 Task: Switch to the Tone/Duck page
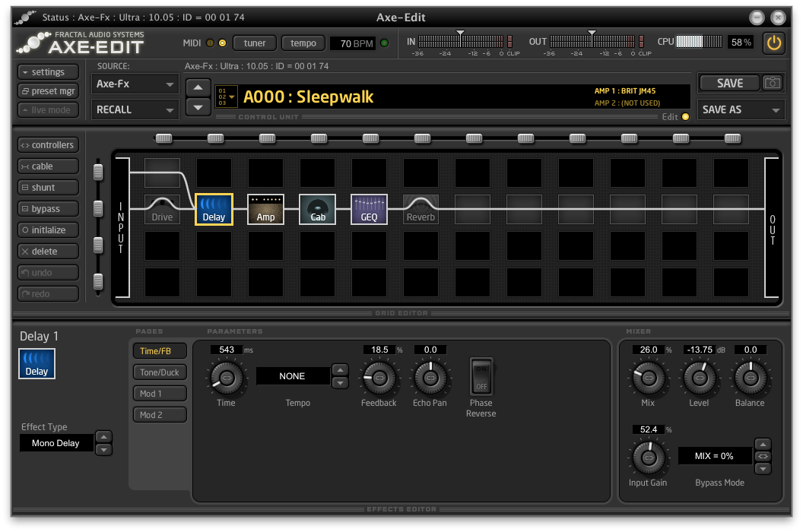(160, 372)
